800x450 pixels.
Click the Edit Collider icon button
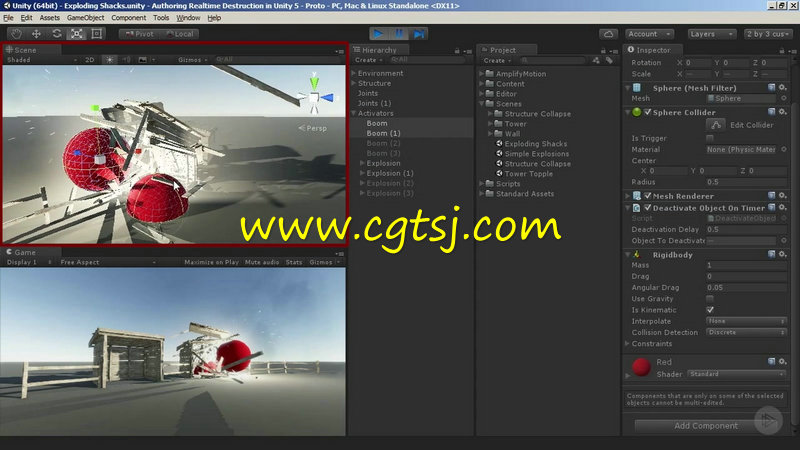coord(716,125)
